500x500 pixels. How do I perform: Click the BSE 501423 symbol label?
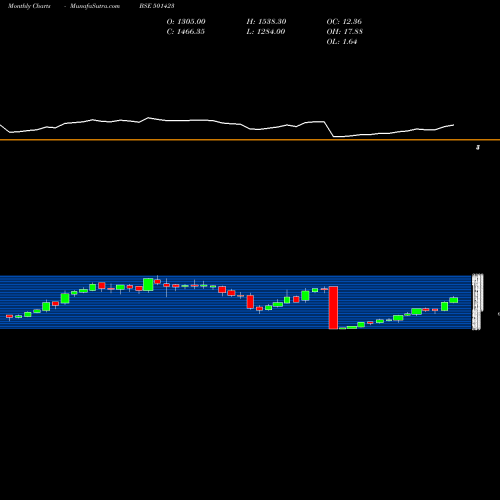[157, 6]
